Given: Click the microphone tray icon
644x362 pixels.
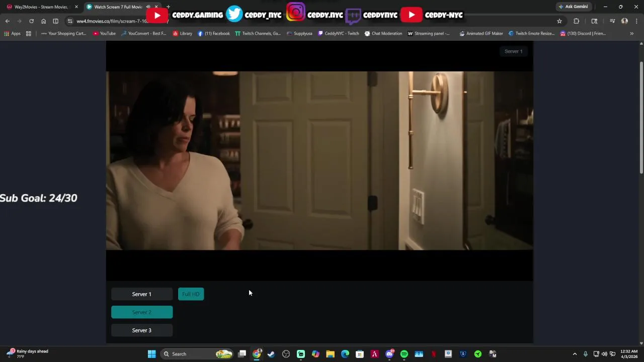Looking at the screenshot, I should [585, 354].
